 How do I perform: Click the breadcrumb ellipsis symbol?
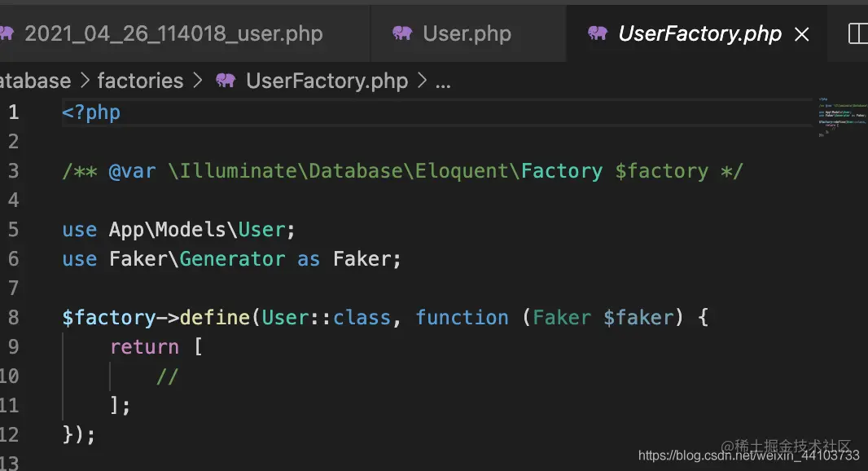coord(443,83)
